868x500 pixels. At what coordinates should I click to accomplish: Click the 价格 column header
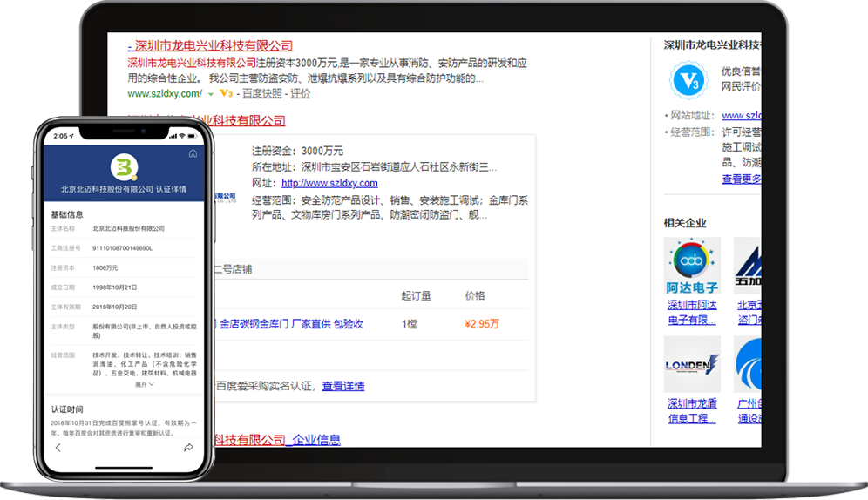(x=474, y=295)
